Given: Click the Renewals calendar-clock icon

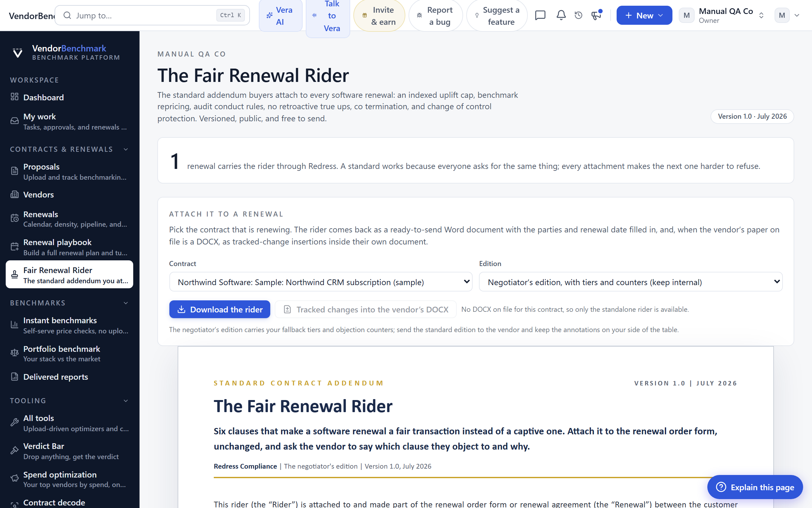Looking at the screenshot, I should click(x=14, y=218).
